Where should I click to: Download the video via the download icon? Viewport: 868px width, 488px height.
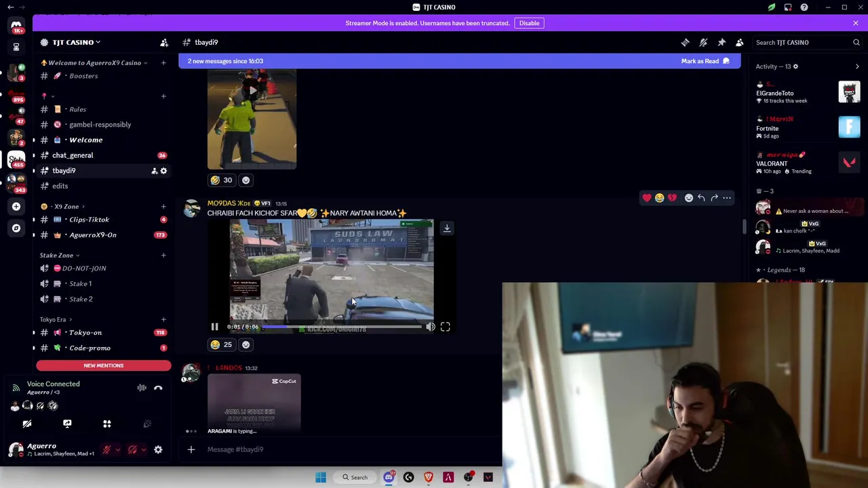click(447, 228)
